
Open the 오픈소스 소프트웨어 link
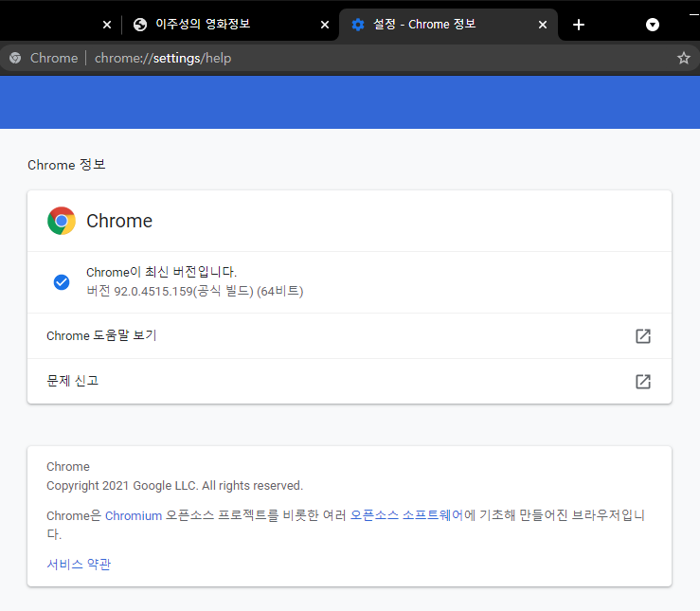click(x=406, y=515)
